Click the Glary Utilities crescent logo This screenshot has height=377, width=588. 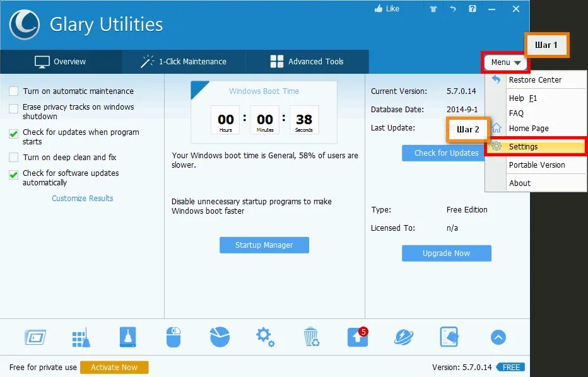[x=25, y=25]
